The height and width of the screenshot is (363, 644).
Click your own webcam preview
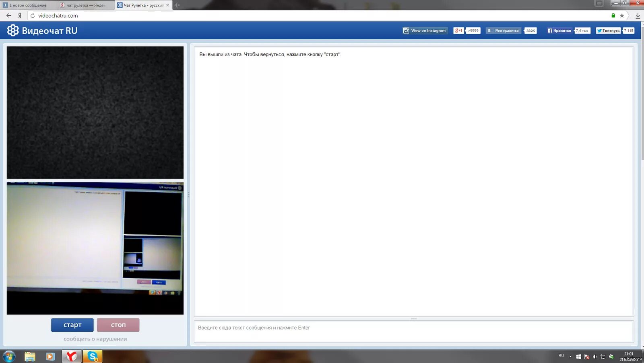pyautogui.click(x=95, y=248)
